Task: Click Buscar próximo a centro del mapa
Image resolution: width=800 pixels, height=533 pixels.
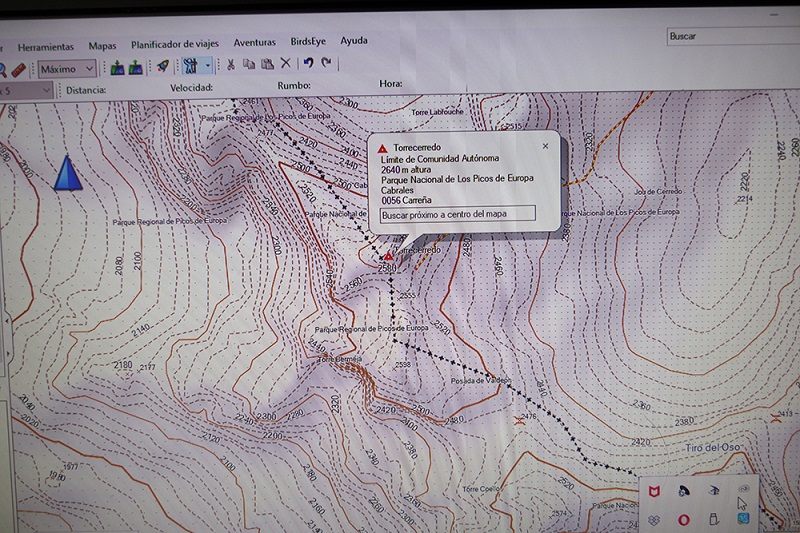Action: click(x=458, y=214)
